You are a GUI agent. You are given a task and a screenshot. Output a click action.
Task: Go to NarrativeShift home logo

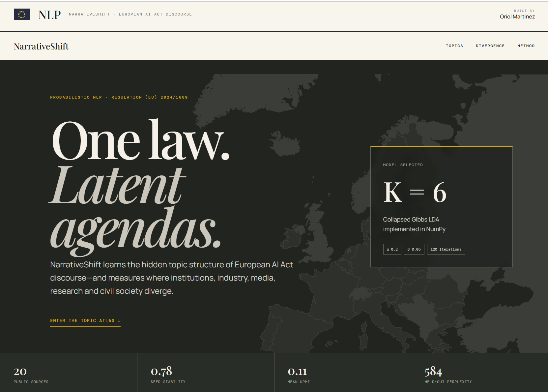click(41, 46)
